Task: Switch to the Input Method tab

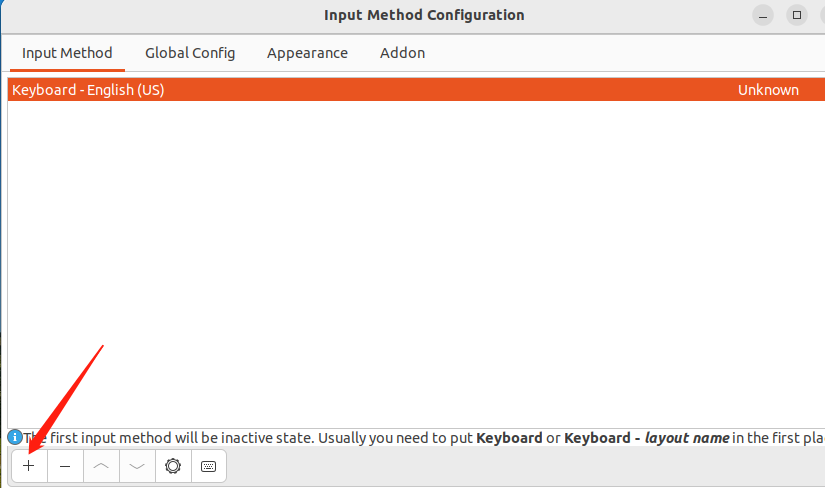Action: pyautogui.click(x=67, y=53)
